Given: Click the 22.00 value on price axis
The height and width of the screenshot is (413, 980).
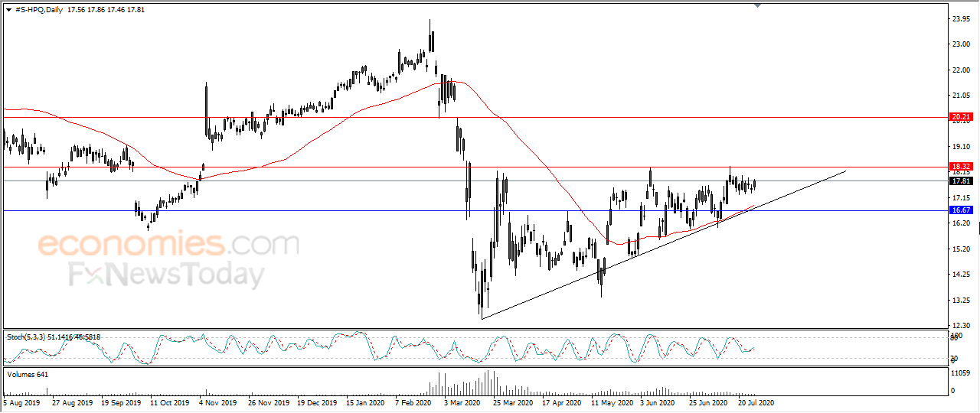Looking at the screenshot, I should (961, 70).
